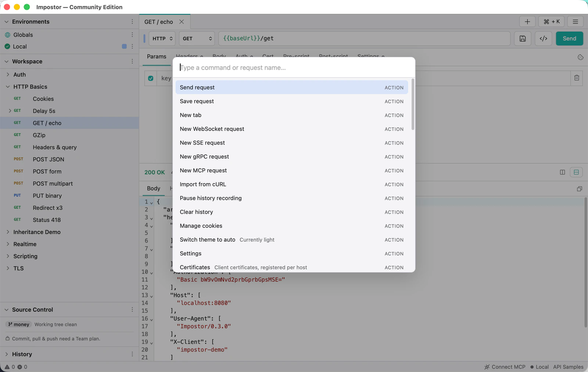Fold line 1 of JSON response
The height and width of the screenshot is (372, 588).
pos(151,203)
